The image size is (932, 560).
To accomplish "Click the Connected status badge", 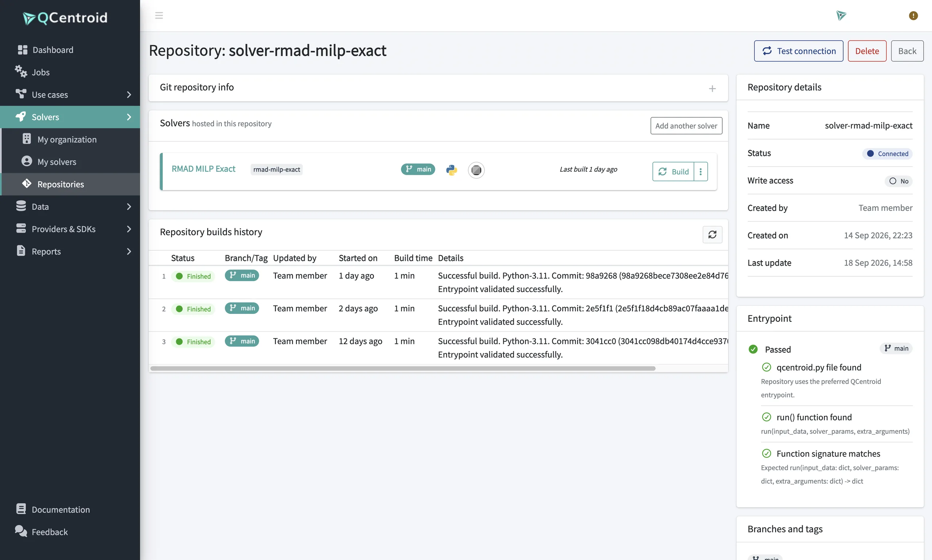I will [887, 154].
